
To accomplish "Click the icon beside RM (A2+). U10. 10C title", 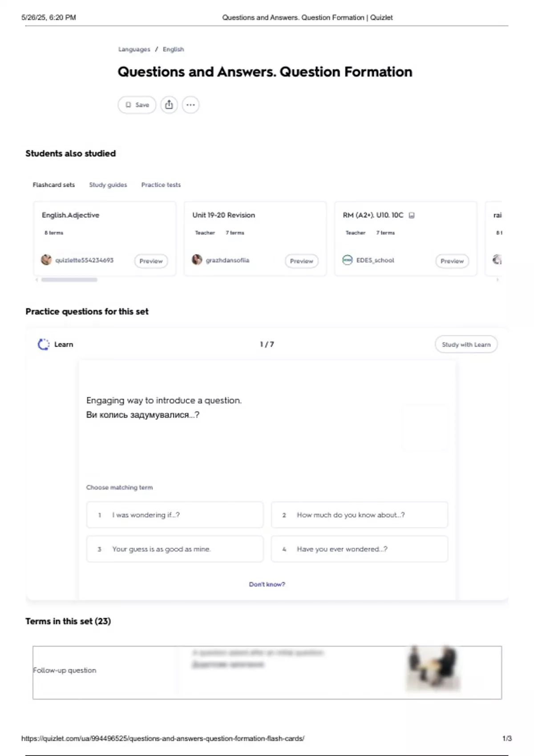I will tap(412, 215).
